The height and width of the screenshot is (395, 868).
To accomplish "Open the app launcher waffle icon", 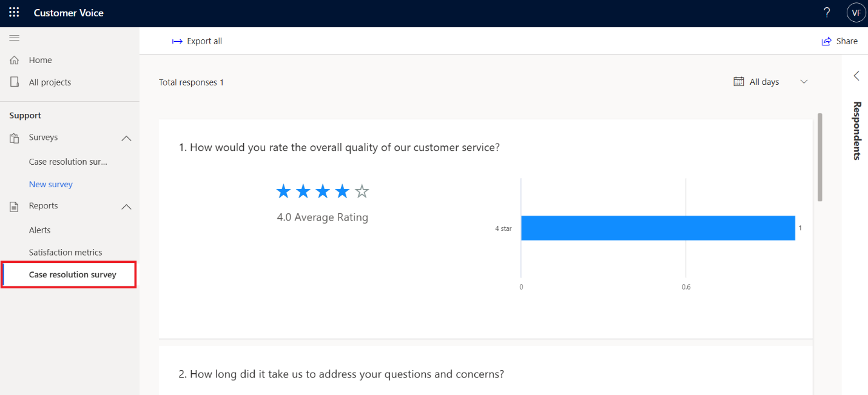I will tap(14, 13).
